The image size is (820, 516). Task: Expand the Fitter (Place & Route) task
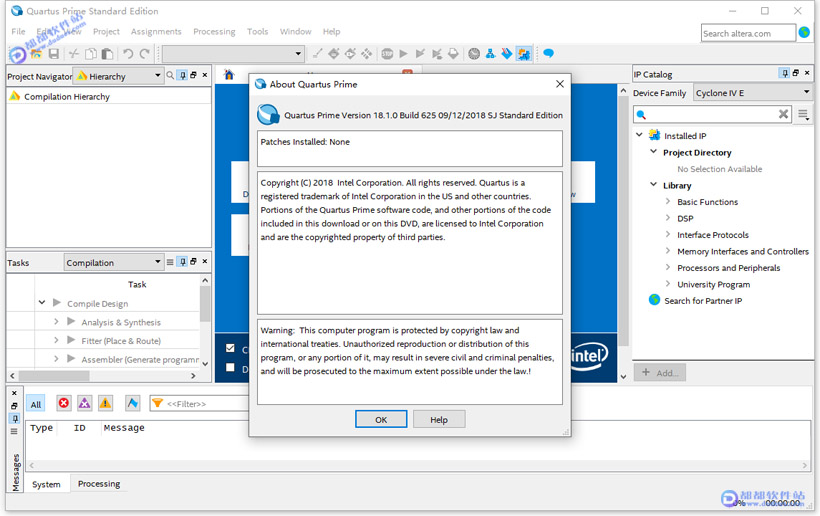pyautogui.click(x=56, y=340)
